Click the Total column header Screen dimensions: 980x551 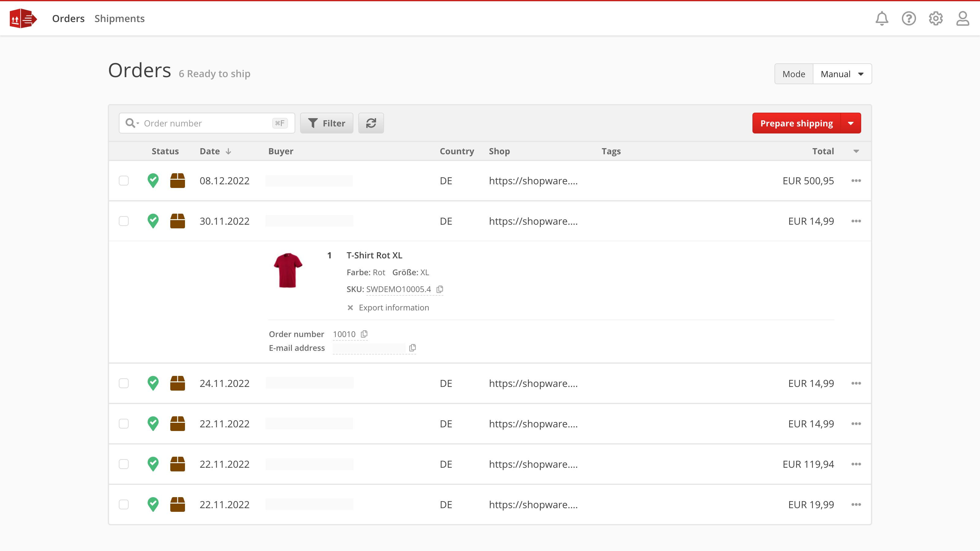823,151
